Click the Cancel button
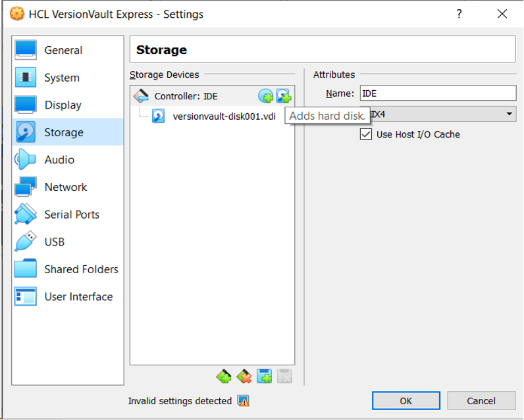Image resolution: width=524 pixels, height=420 pixels. tap(481, 401)
